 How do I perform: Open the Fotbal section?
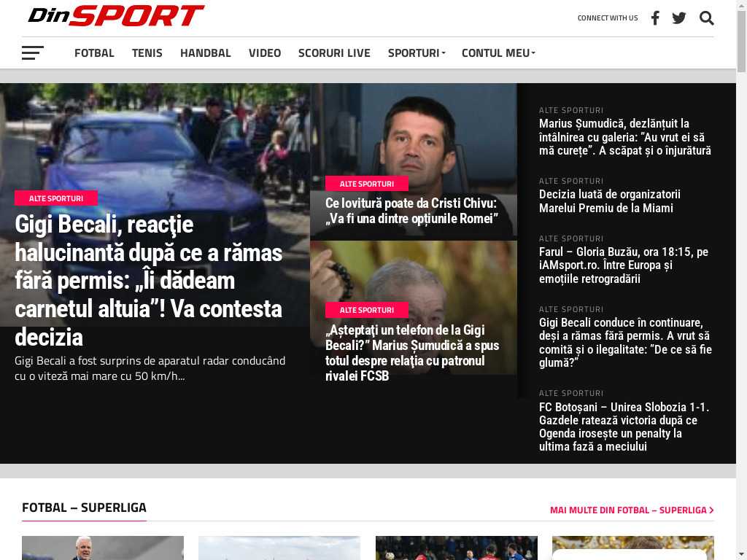pos(94,52)
